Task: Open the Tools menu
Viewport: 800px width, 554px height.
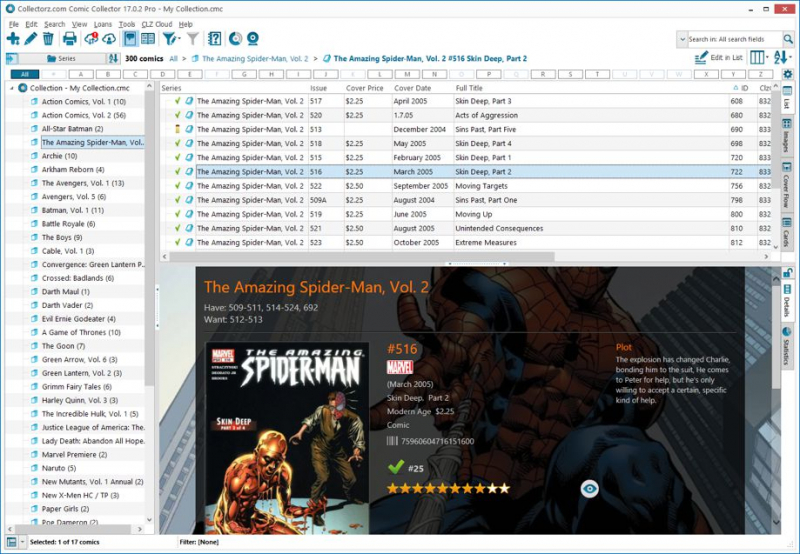Action: 127,24
